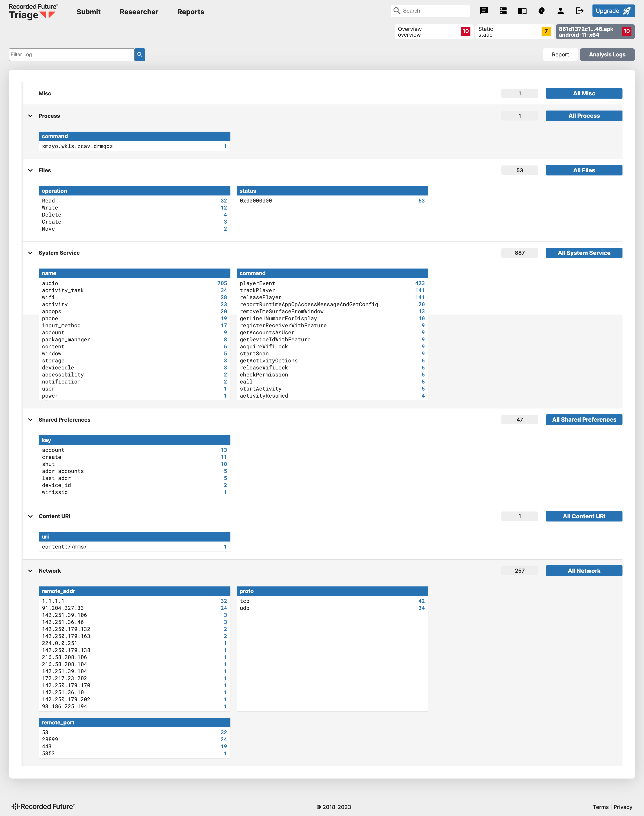This screenshot has height=816, width=644.
Task: Open the feedback chat message icon
Action: click(484, 11)
